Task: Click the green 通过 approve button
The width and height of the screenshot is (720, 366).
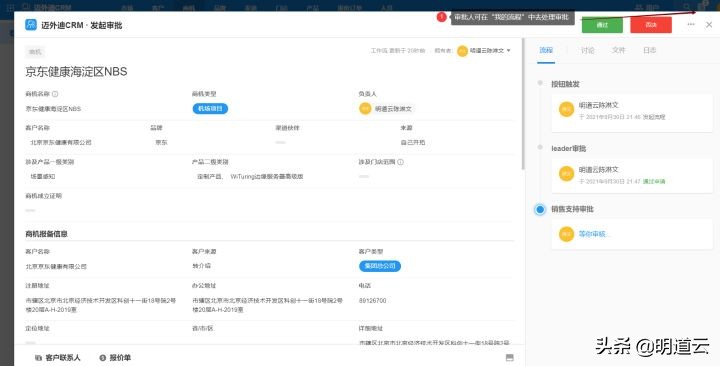Action: 602,25
